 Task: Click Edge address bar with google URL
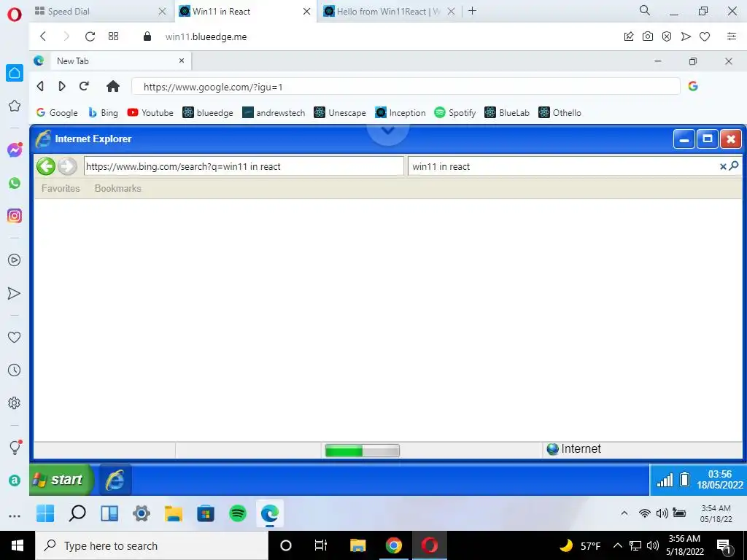coord(406,87)
